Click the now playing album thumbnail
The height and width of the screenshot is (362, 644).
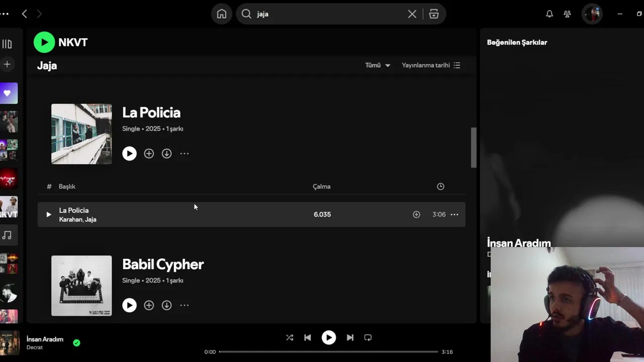coord(10,342)
